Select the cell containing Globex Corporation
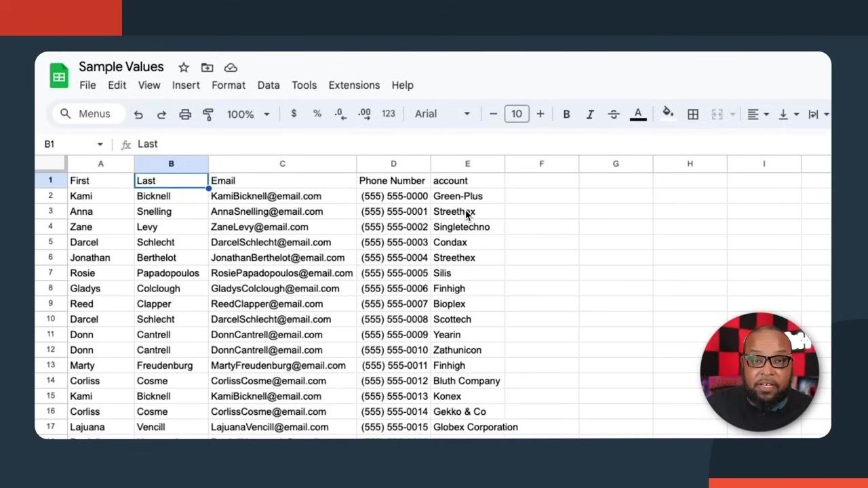Image resolution: width=868 pixels, height=488 pixels. 467,427
